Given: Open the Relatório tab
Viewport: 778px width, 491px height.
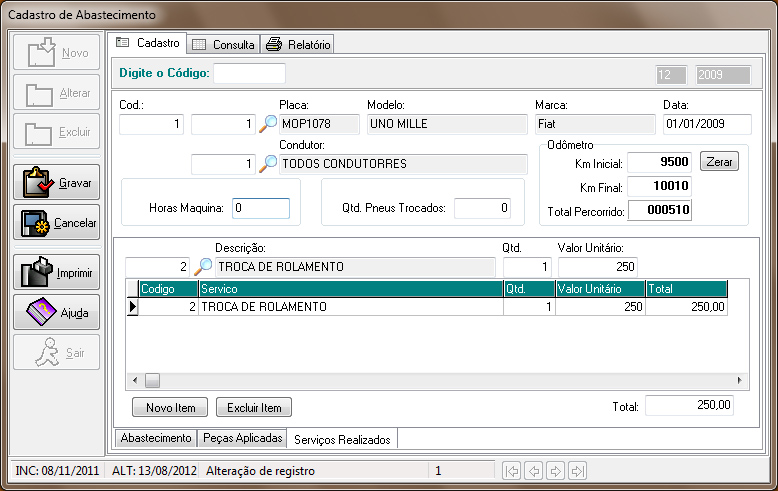Looking at the screenshot, I should 298,44.
